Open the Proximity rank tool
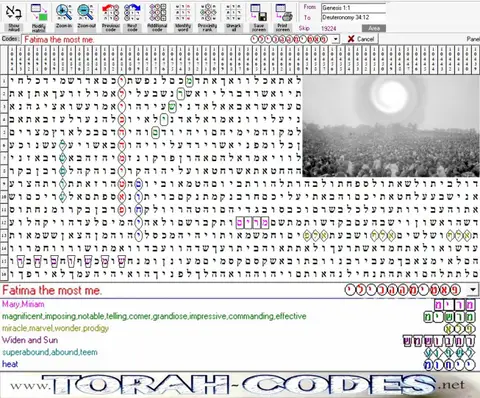The width and height of the screenshot is (480, 398). pyautogui.click(x=208, y=18)
